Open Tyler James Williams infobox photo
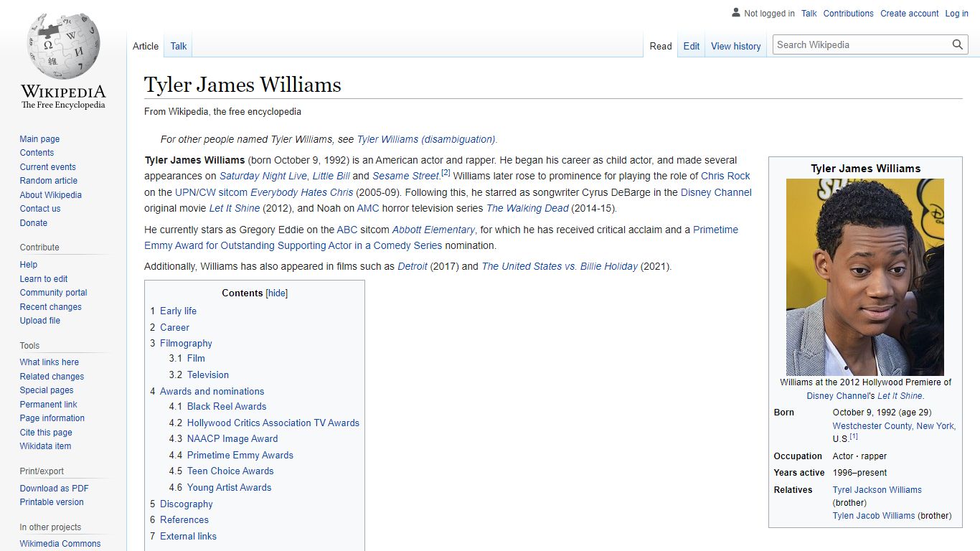 pos(865,277)
